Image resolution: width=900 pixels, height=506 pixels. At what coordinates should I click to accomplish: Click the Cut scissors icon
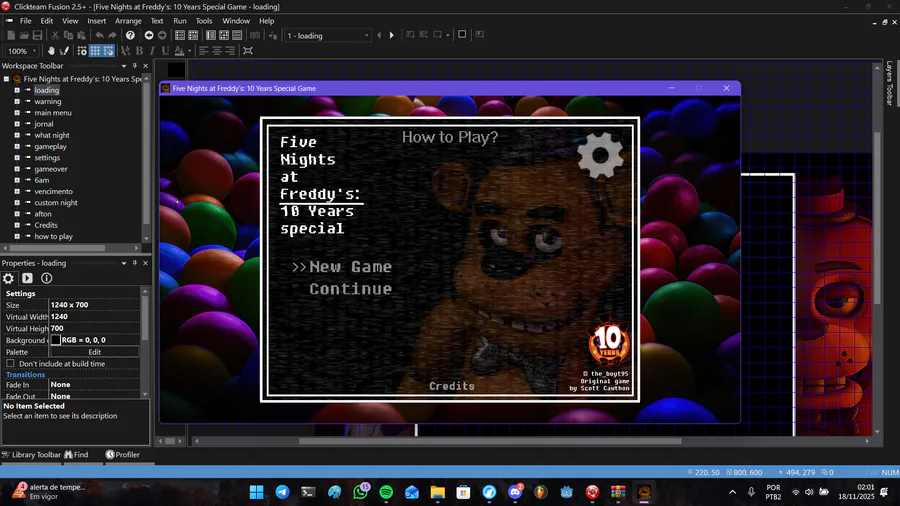[55, 36]
